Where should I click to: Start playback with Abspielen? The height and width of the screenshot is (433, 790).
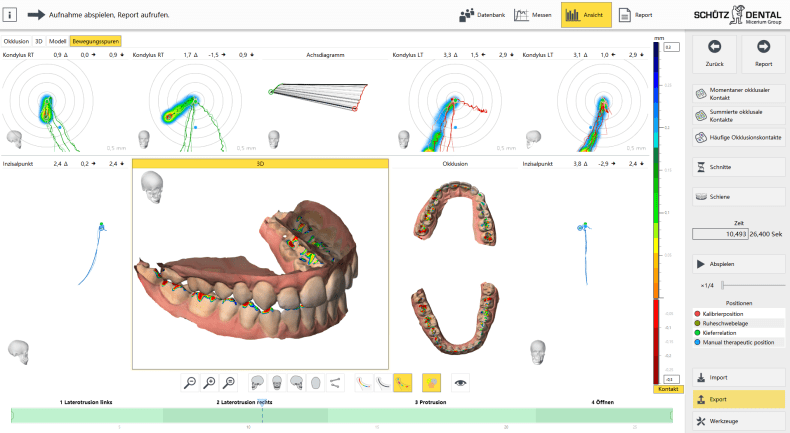pyautogui.click(x=739, y=264)
